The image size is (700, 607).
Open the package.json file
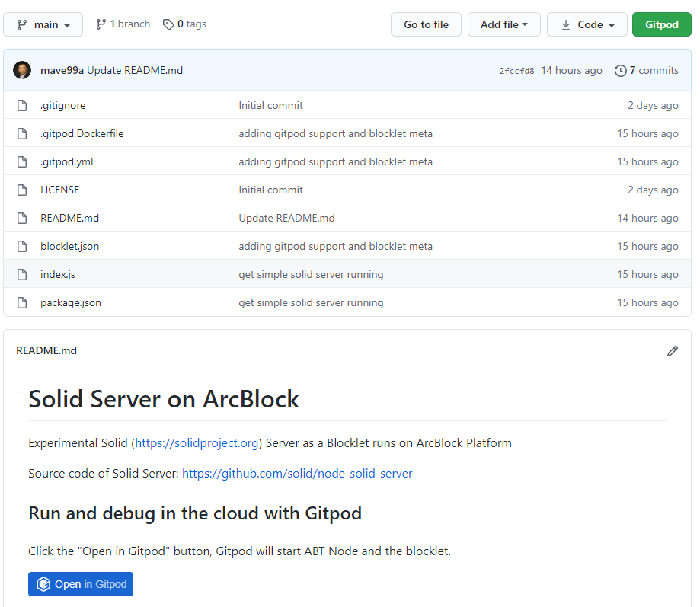click(71, 302)
